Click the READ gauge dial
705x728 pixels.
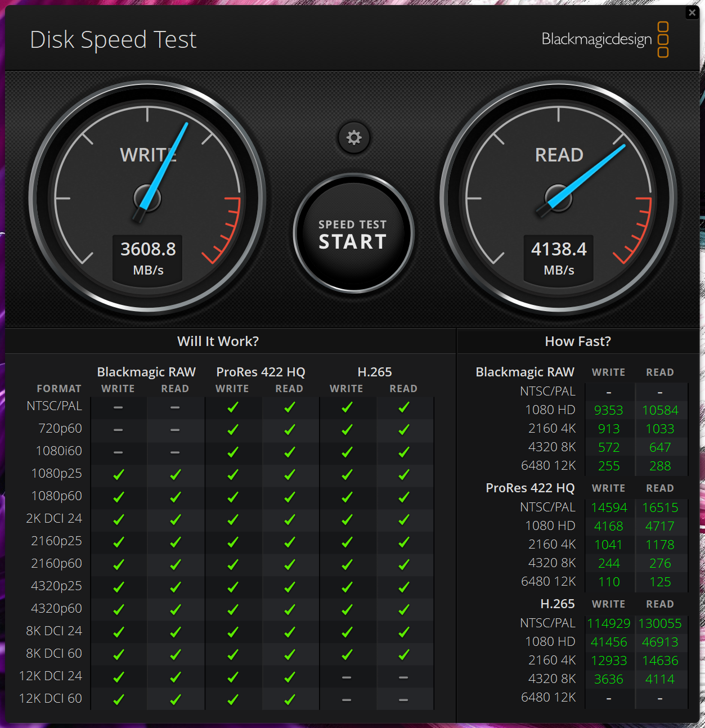pyautogui.click(x=559, y=197)
